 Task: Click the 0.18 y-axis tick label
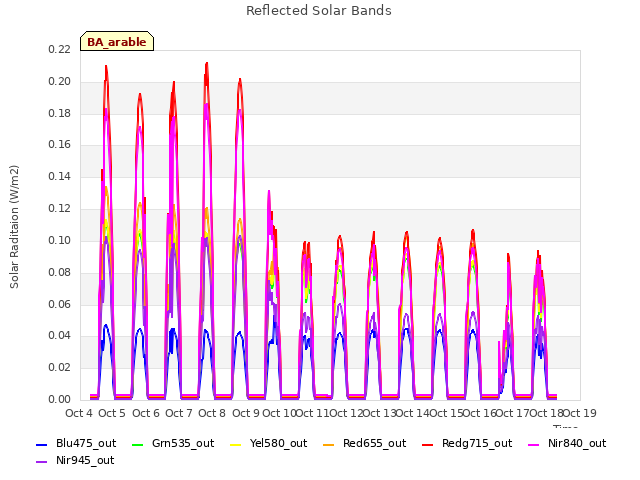(x=59, y=113)
